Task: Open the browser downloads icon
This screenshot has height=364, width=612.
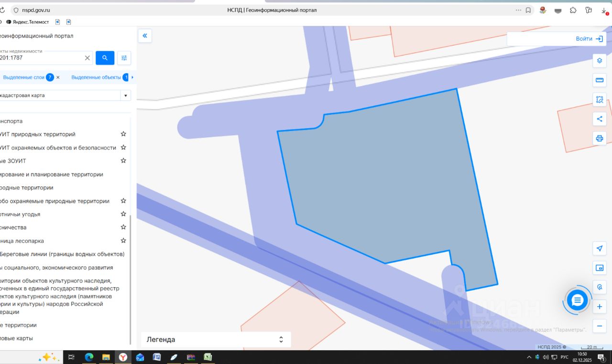Action: (604, 11)
